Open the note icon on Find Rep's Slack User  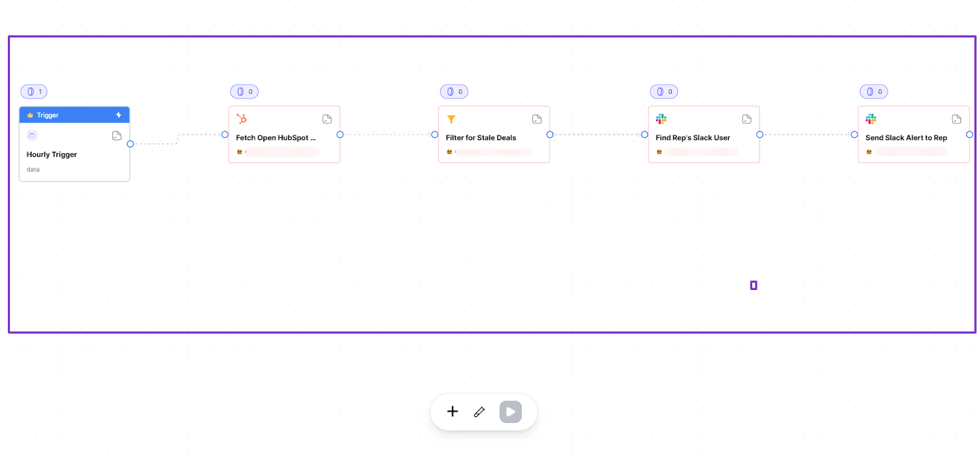[x=747, y=119]
